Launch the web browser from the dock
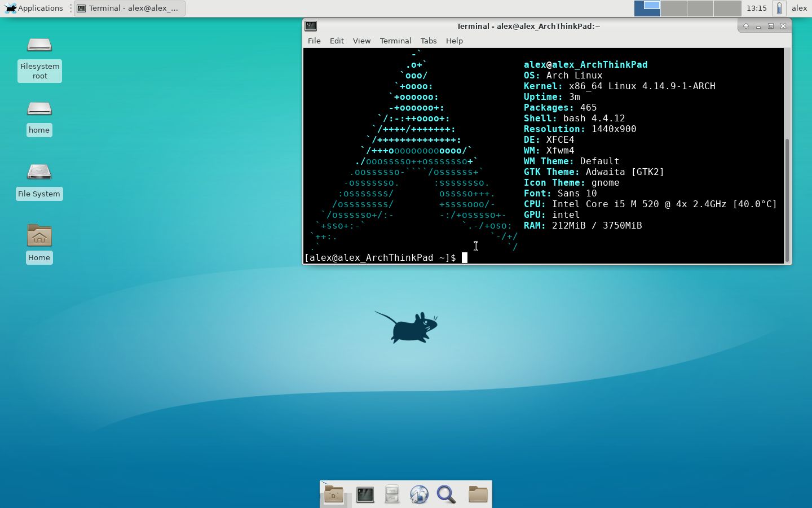The height and width of the screenshot is (508, 812). (419, 494)
